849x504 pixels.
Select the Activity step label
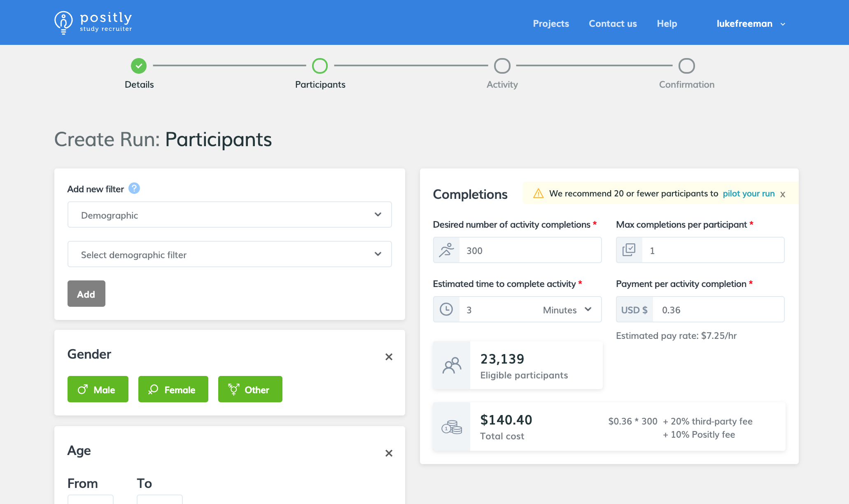[x=502, y=84]
